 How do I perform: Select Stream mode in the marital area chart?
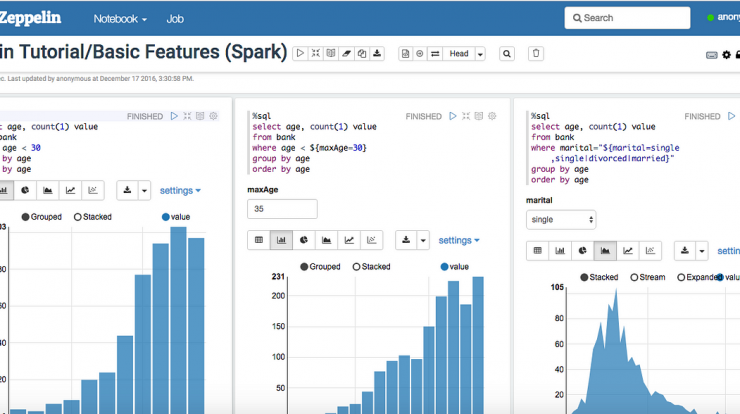pos(648,277)
